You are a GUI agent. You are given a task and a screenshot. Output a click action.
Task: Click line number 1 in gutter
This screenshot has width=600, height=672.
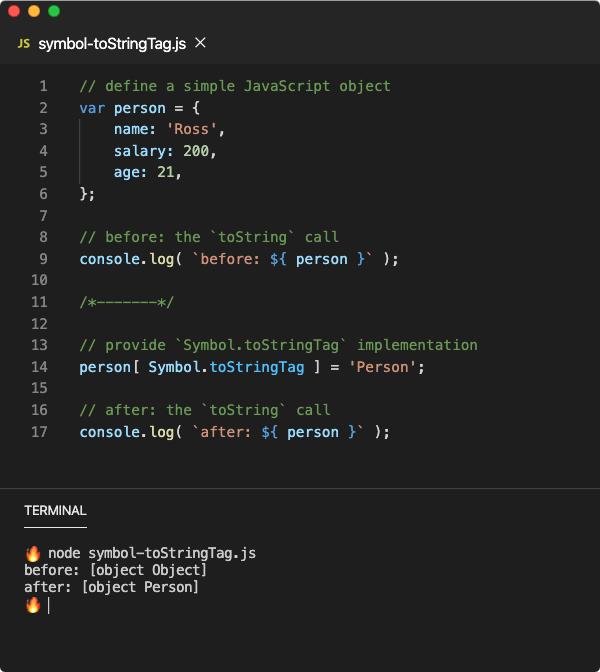[43, 86]
